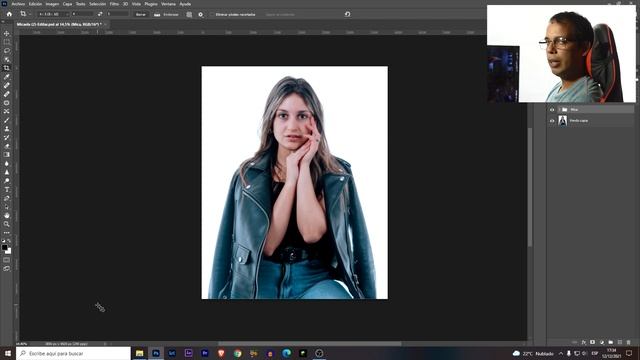Select the Zoom tool
The height and width of the screenshot is (360, 640).
tap(7, 224)
